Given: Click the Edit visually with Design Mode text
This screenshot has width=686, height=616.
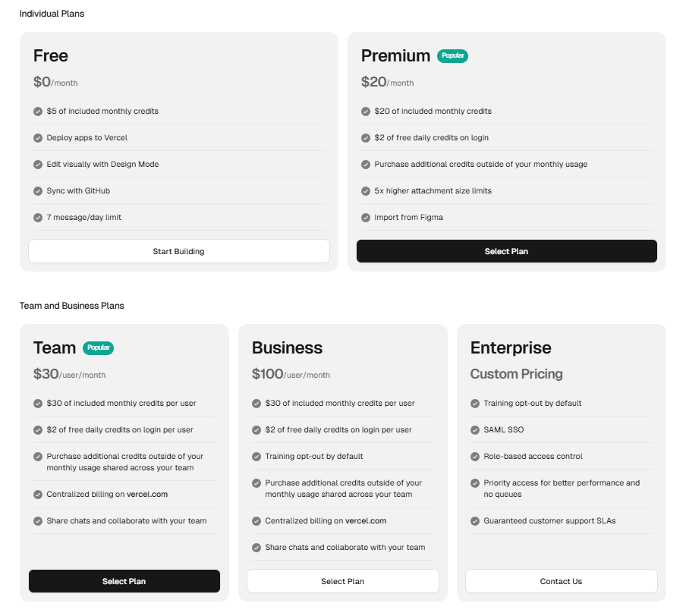Looking at the screenshot, I should (102, 164).
